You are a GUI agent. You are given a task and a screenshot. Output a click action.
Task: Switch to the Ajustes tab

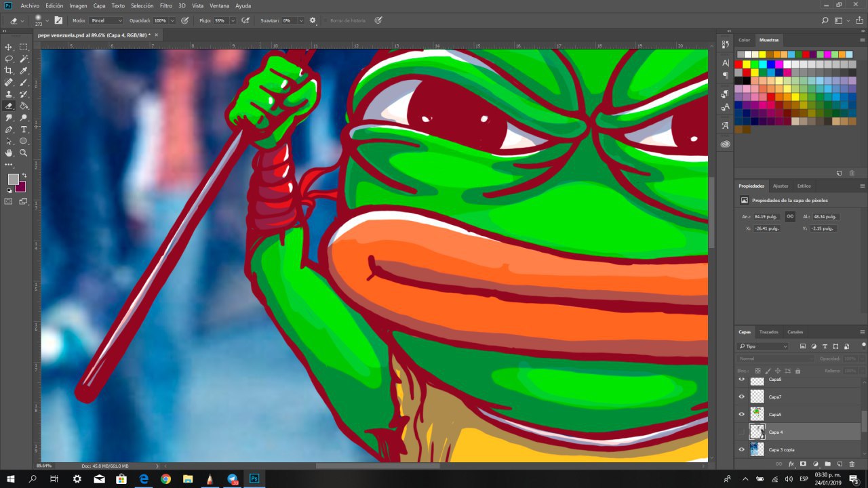click(781, 186)
